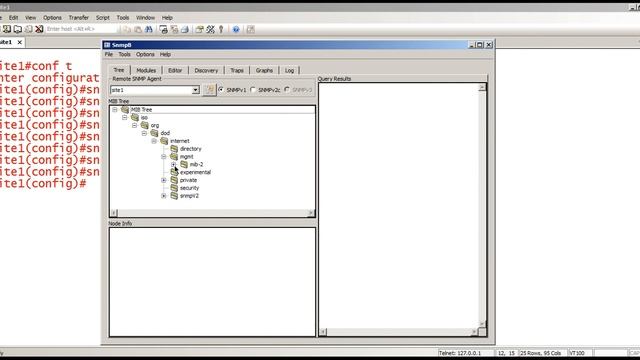The image size is (640, 360).
Task: Click MIB Tree horizontal scrollbar right arrow
Action: [311, 213]
